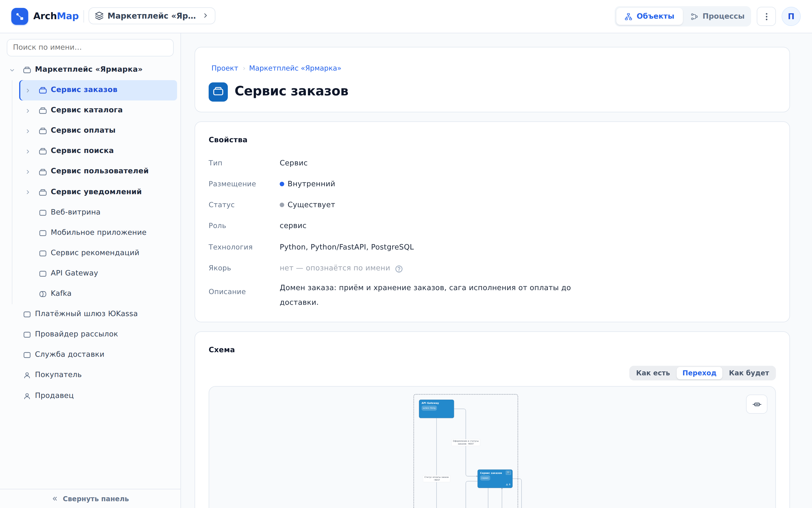Click the Веб-витрина item icon

tap(43, 213)
